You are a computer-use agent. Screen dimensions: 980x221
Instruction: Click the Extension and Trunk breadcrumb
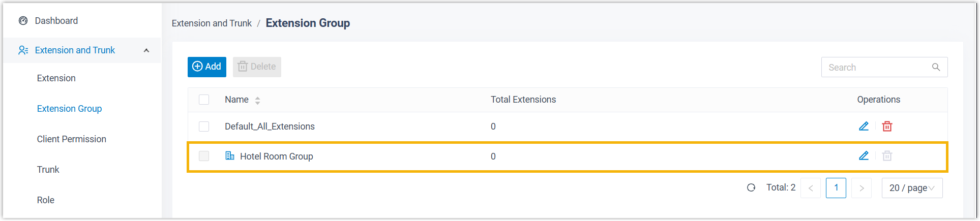(x=212, y=23)
